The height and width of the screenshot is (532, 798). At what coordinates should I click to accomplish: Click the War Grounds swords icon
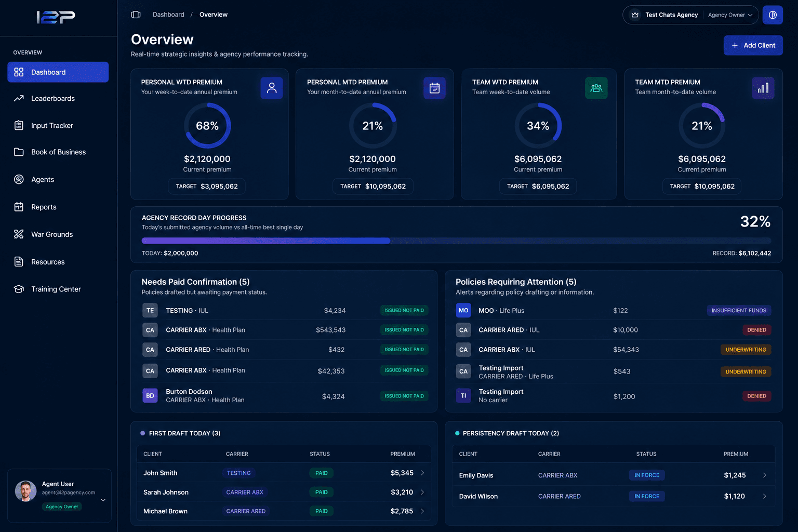19,234
